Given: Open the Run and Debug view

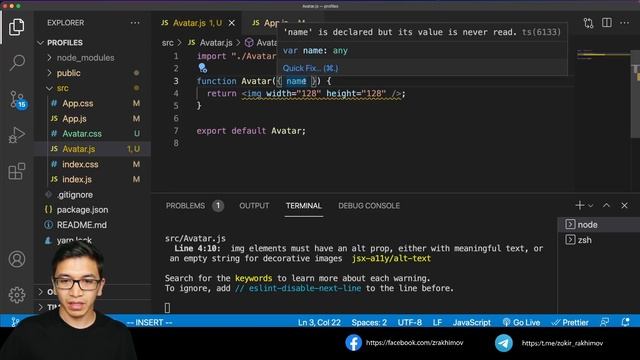Looking at the screenshot, I should pyautogui.click(x=17, y=135).
